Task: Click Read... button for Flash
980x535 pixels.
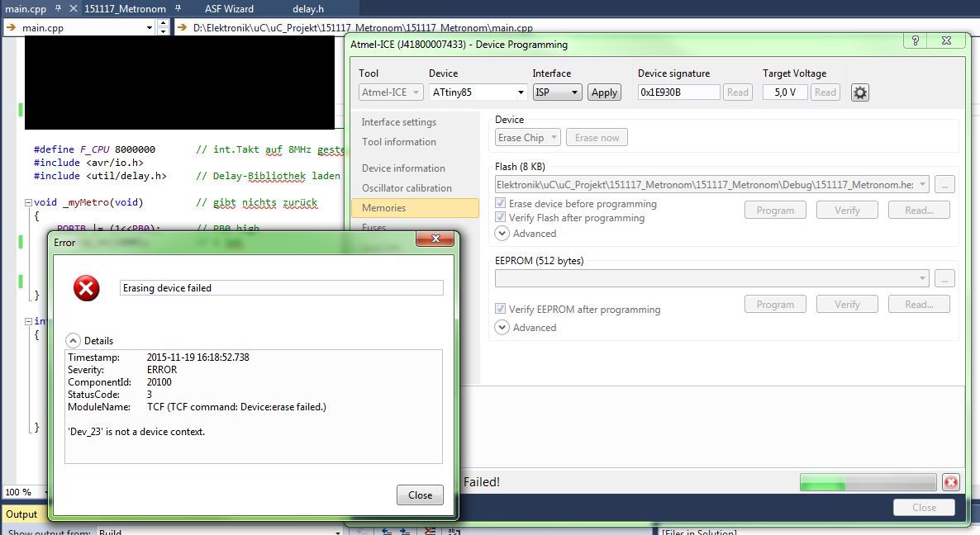Action: [x=919, y=211]
